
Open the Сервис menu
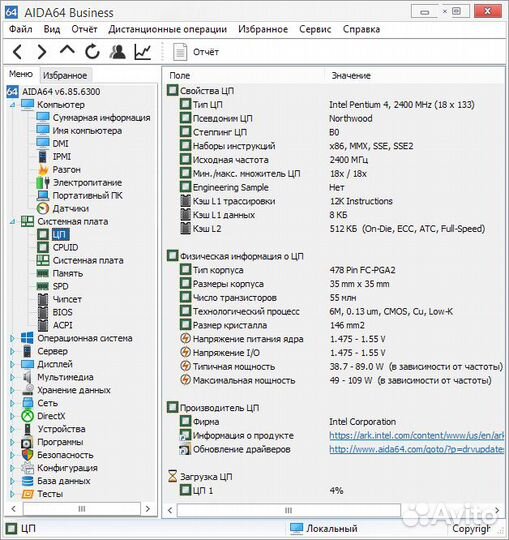(x=315, y=29)
